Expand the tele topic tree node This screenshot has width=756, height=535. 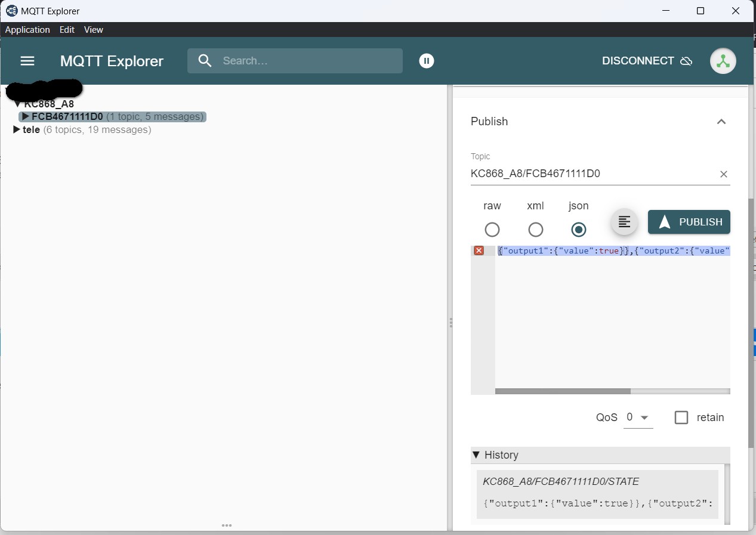pos(17,129)
